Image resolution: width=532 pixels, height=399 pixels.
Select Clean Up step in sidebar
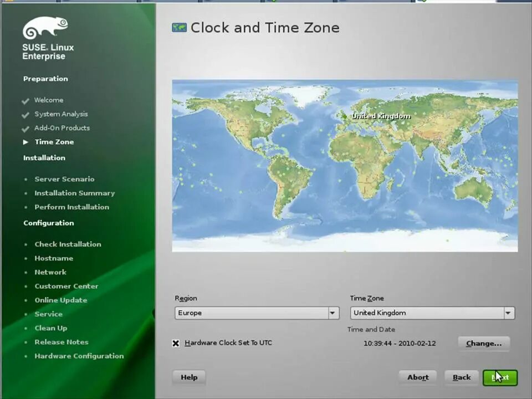pos(51,328)
